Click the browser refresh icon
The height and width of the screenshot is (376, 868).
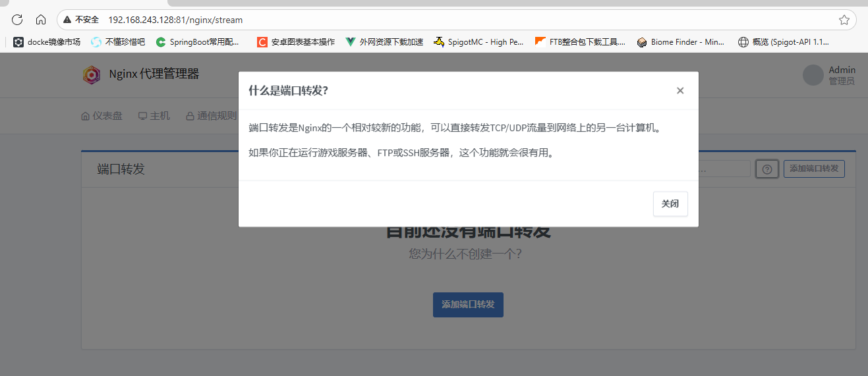[17, 20]
